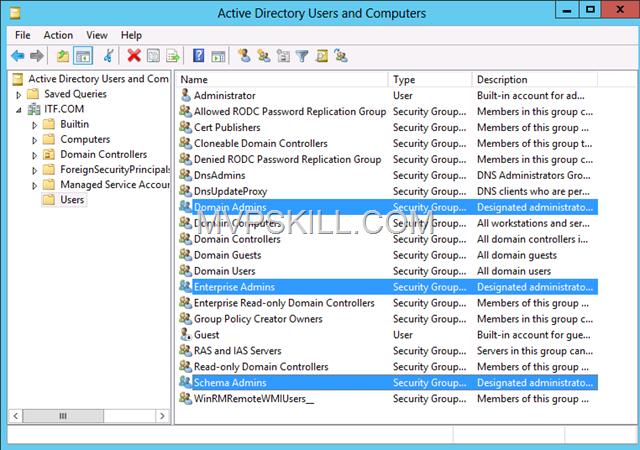
Task: Open the View menu
Action: [97, 35]
